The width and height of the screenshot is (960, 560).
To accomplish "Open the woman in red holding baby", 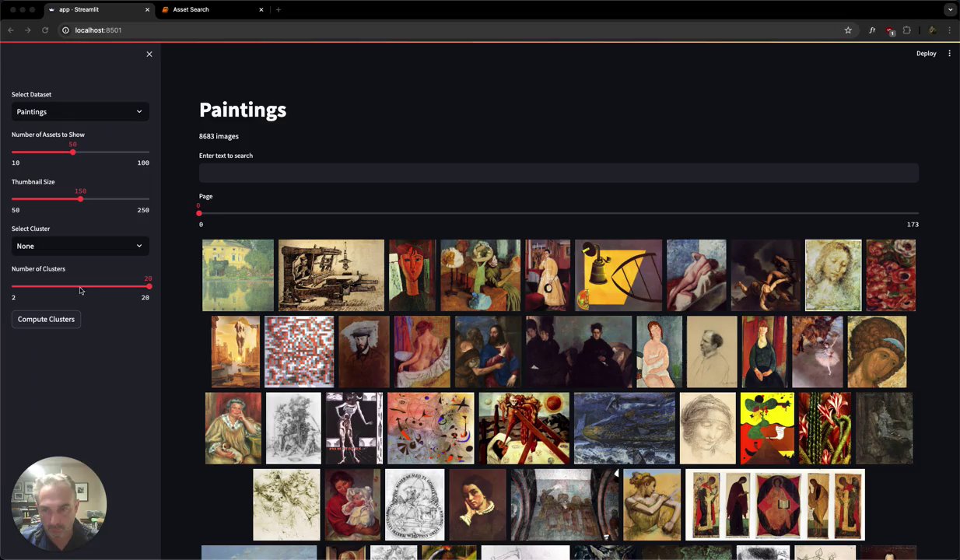I will pos(352,505).
